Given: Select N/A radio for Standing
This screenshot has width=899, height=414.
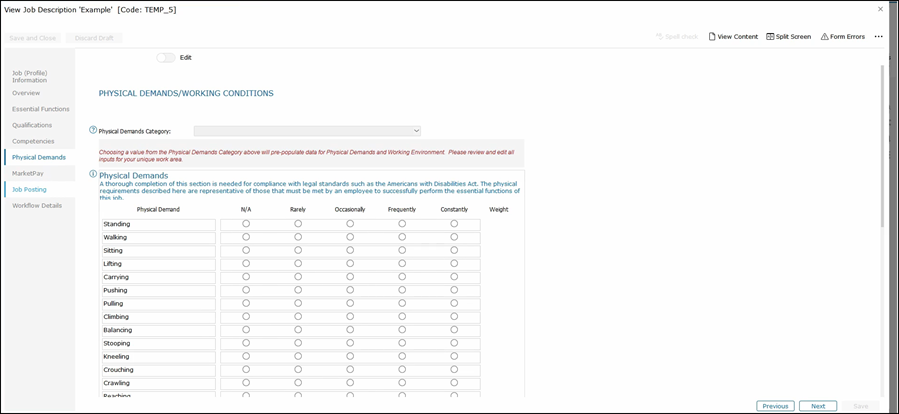Looking at the screenshot, I should pyautogui.click(x=246, y=224).
